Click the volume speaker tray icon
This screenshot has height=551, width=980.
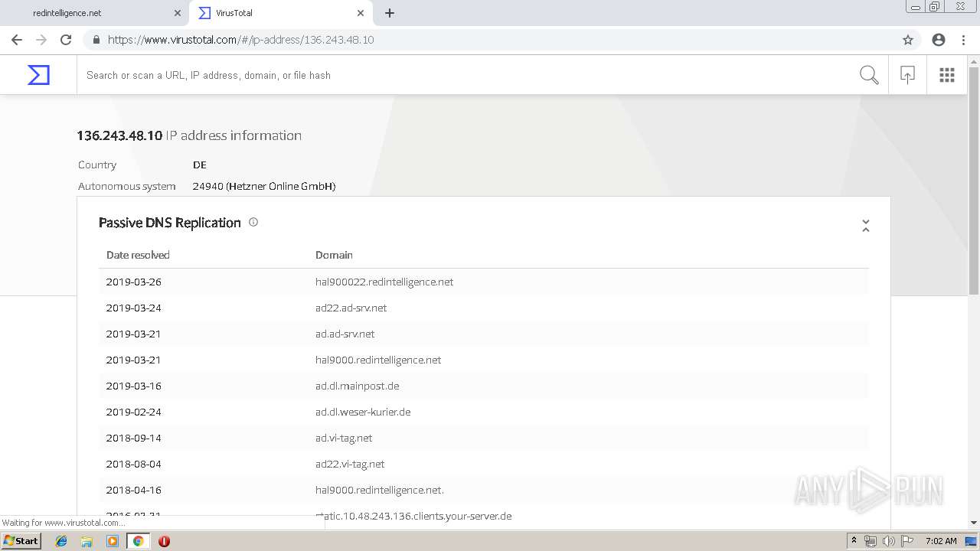[x=889, y=541]
